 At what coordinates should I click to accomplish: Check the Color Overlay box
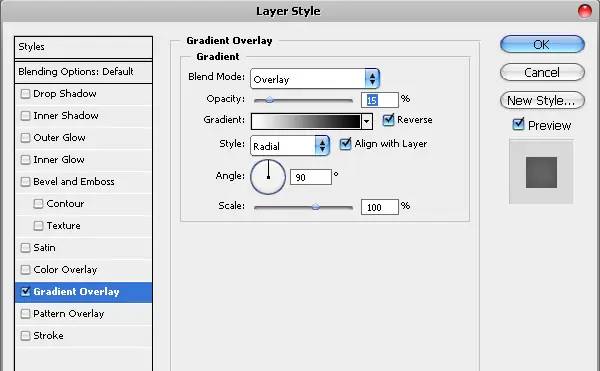[x=25, y=270]
